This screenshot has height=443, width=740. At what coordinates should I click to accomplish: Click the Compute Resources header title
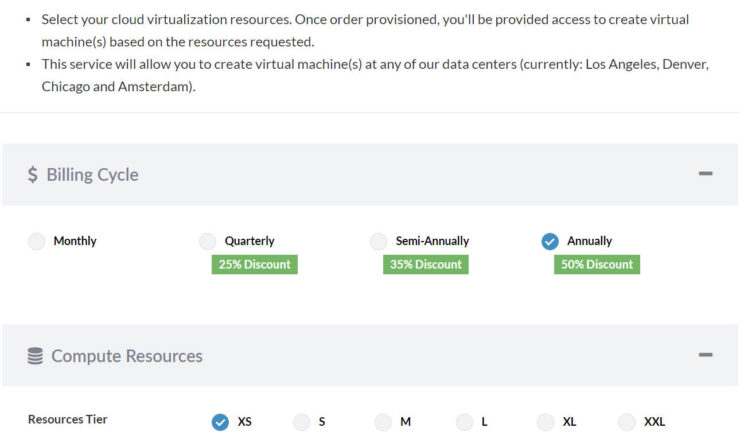pos(127,356)
